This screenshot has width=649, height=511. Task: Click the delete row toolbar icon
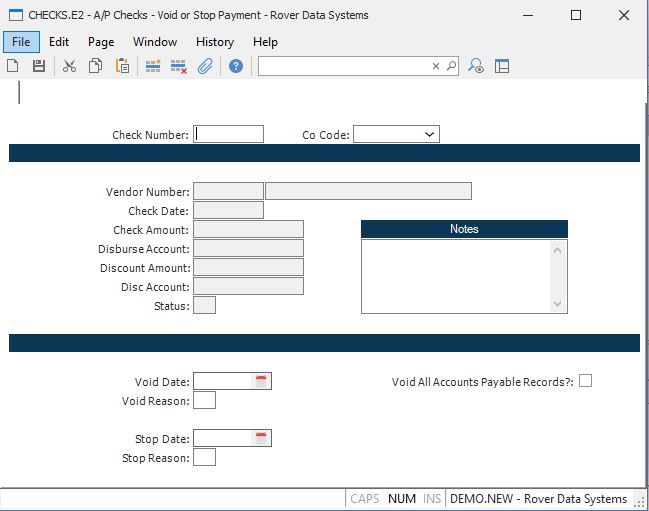[x=179, y=66]
